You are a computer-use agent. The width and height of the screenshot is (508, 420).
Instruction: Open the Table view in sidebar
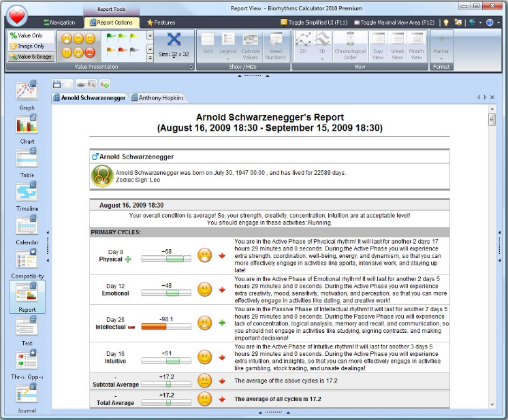point(27,163)
